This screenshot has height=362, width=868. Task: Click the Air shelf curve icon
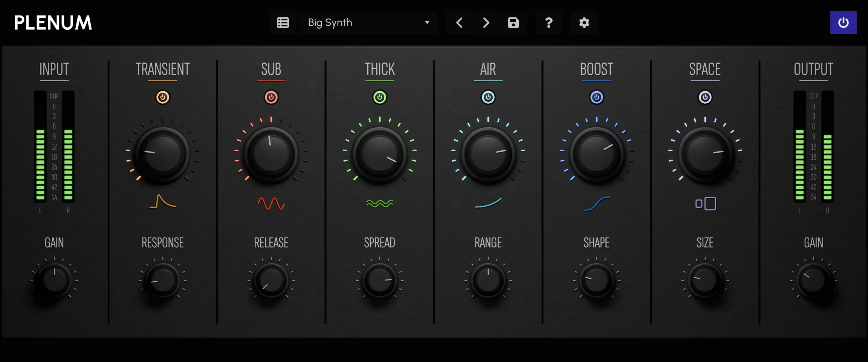click(488, 203)
